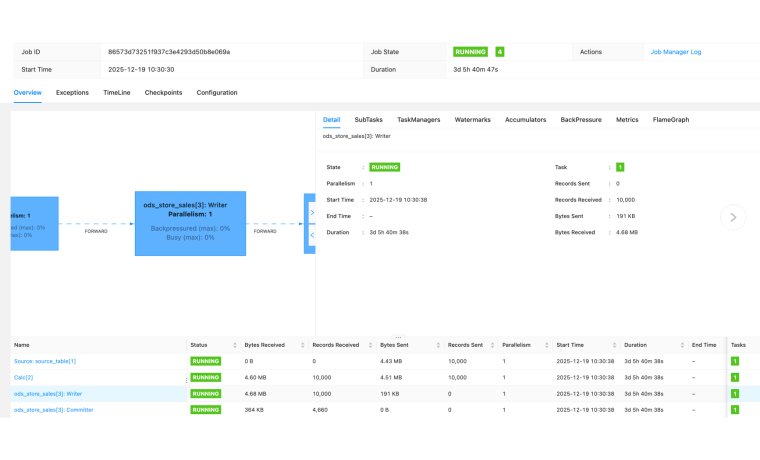Select the ods_store_sales[3]: Writer graph node
Screen dimensions: 760x460
(190, 223)
